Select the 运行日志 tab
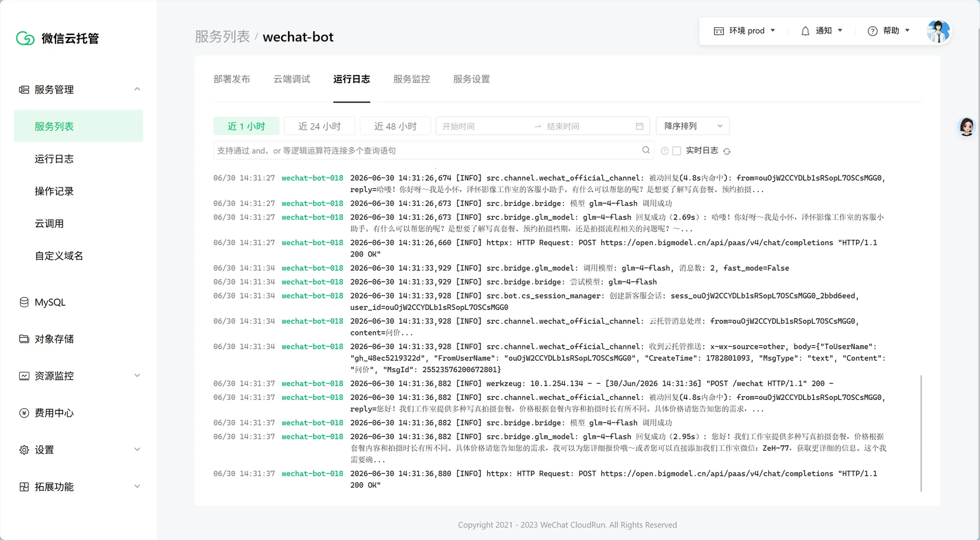 pos(352,80)
